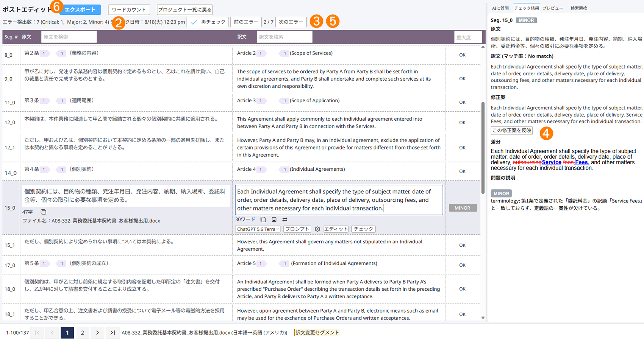Select the チェック結果 tab
This screenshot has height=341, width=644.
pyautogui.click(x=527, y=8)
